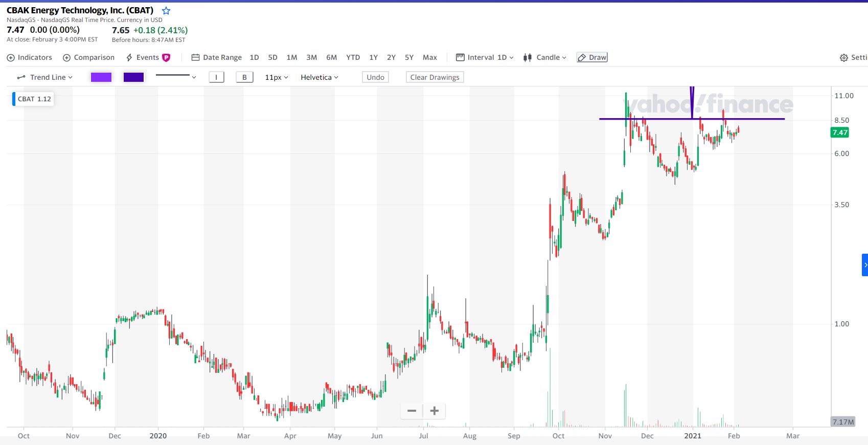Click the Interval ruler icon
The width and height of the screenshot is (868, 445).
tap(460, 57)
